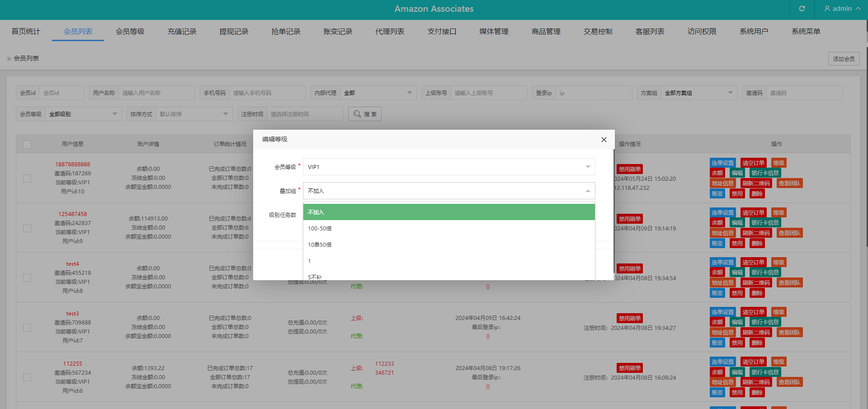Click the page's vertical scrollbar
The image size is (868, 409).
866,145
